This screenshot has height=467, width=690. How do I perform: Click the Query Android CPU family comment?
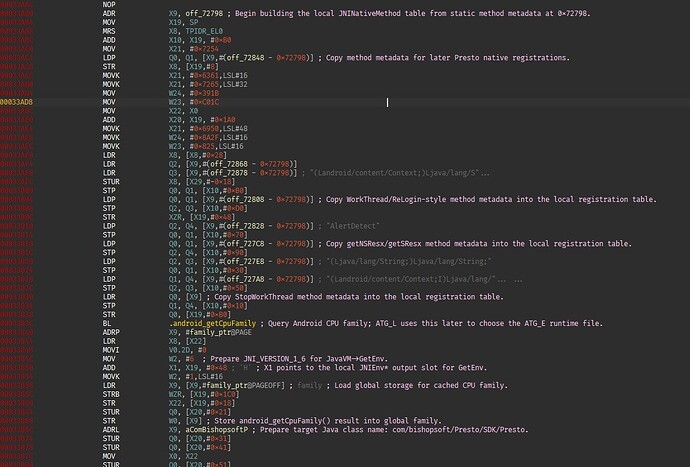coord(435,323)
